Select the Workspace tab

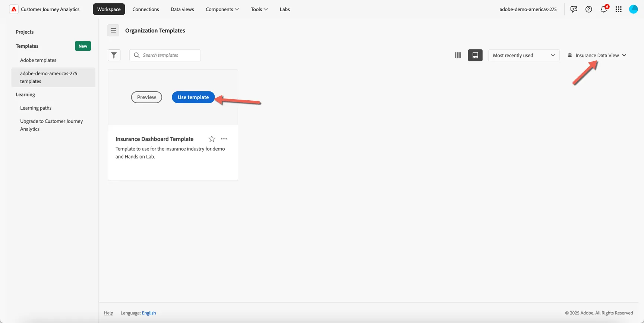(x=109, y=9)
